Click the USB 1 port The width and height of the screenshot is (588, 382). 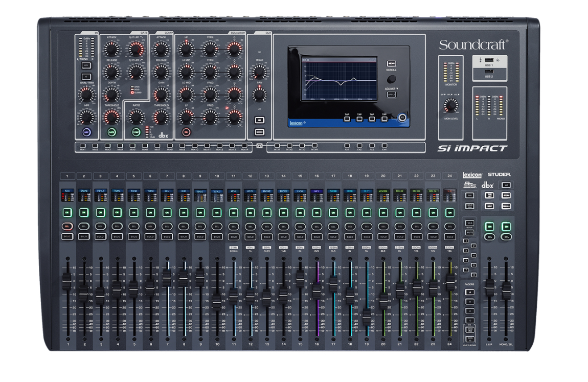(x=489, y=60)
